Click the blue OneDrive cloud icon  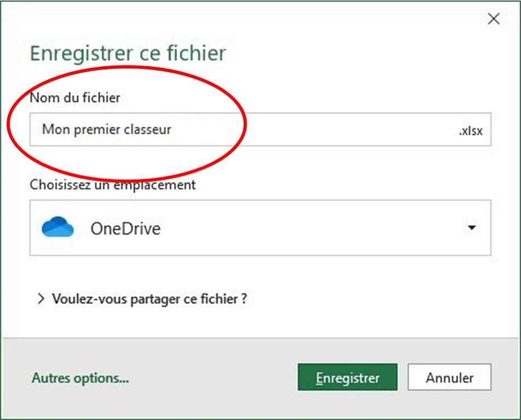coord(57,227)
